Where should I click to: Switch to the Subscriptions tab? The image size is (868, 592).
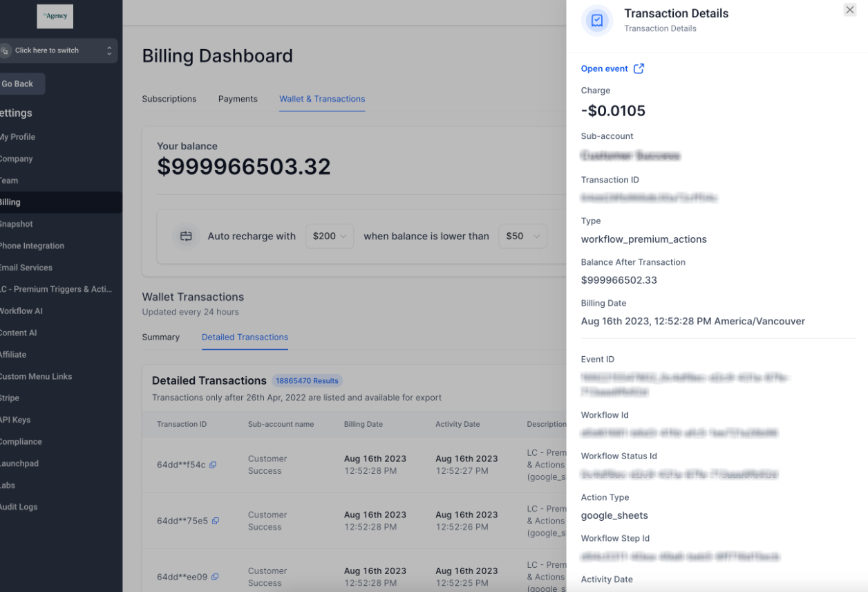[x=169, y=99]
